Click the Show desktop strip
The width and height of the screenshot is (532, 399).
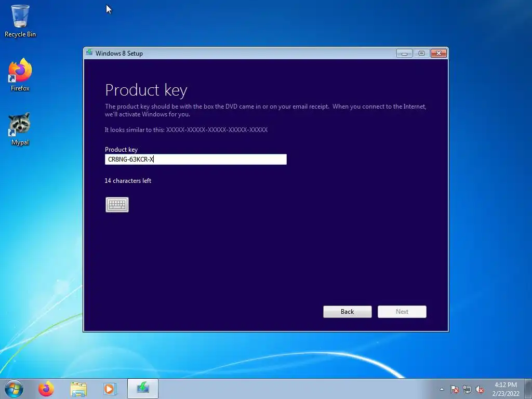(x=528, y=389)
